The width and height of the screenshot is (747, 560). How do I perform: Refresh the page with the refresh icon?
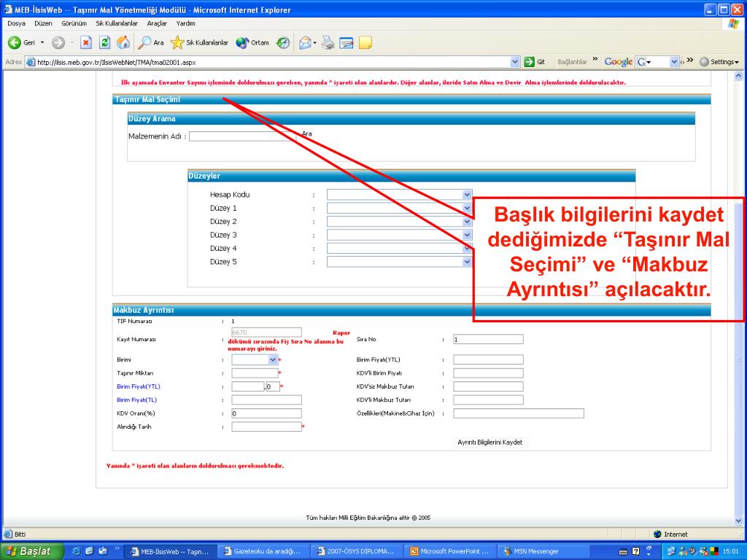[x=104, y=42]
